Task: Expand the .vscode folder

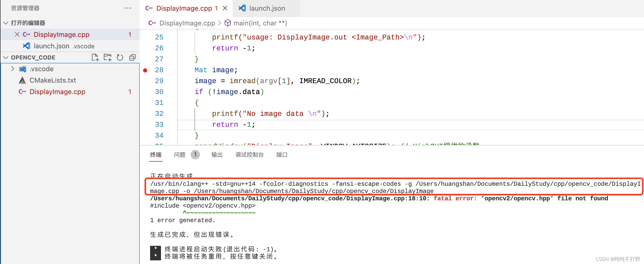Action: (12, 69)
